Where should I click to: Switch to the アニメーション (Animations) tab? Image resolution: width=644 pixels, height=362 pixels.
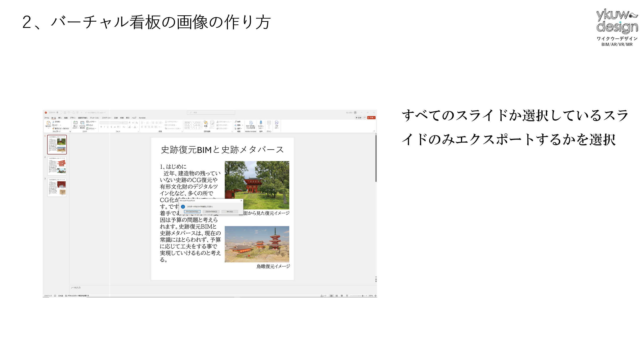[x=95, y=118]
